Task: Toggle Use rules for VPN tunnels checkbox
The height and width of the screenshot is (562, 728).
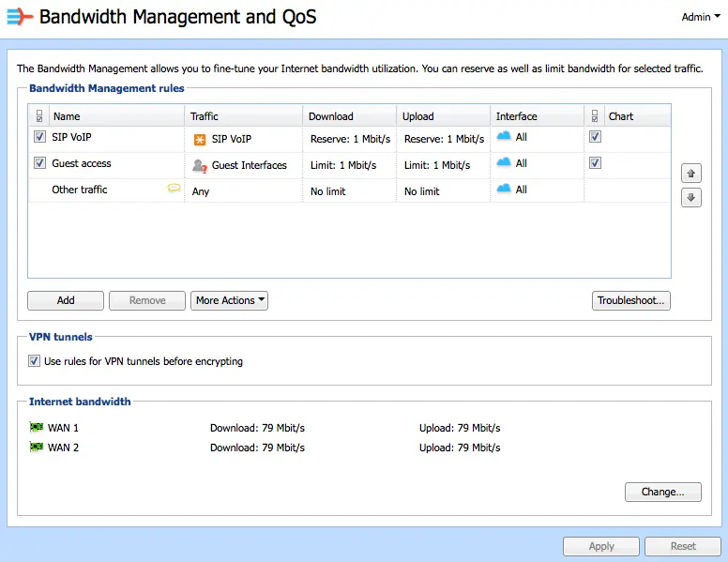Action: tap(34, 361)
